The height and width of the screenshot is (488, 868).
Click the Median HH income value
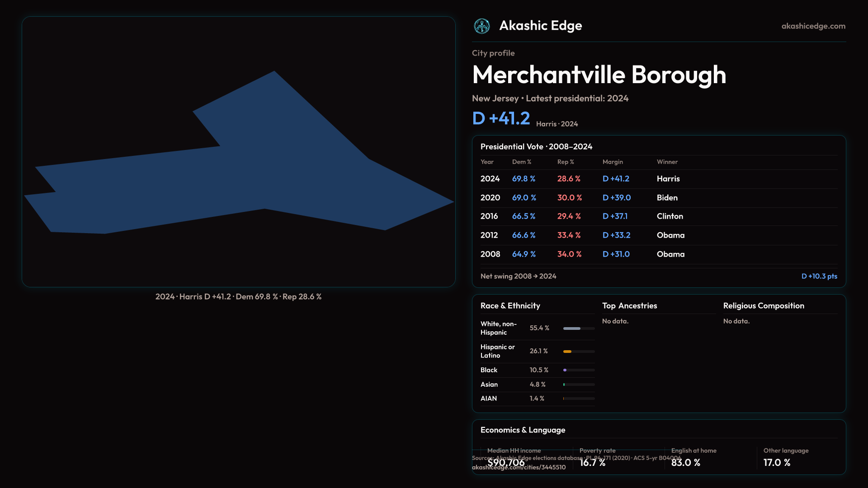[x=506, y=463]
